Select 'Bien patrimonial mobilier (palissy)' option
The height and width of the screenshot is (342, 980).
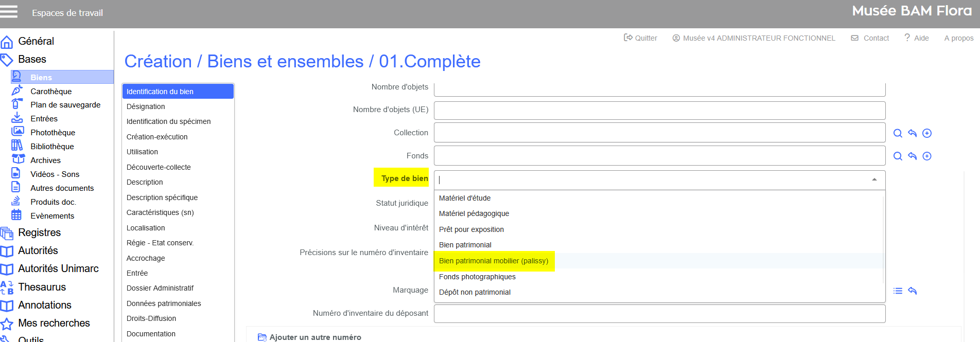pyautogui.click(x=493, y=261)
